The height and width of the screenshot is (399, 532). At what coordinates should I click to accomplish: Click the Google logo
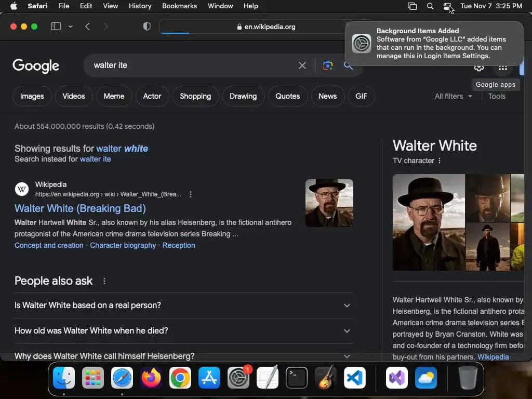click(36, 66)
